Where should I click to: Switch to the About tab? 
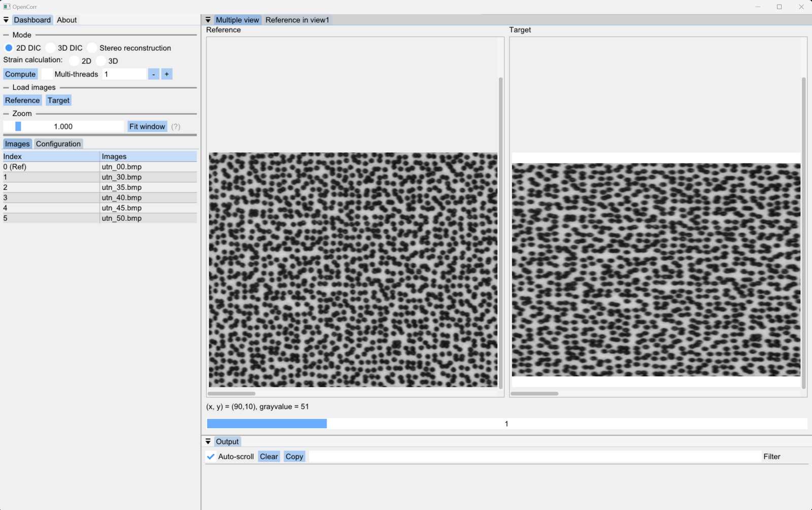[66, 20]
